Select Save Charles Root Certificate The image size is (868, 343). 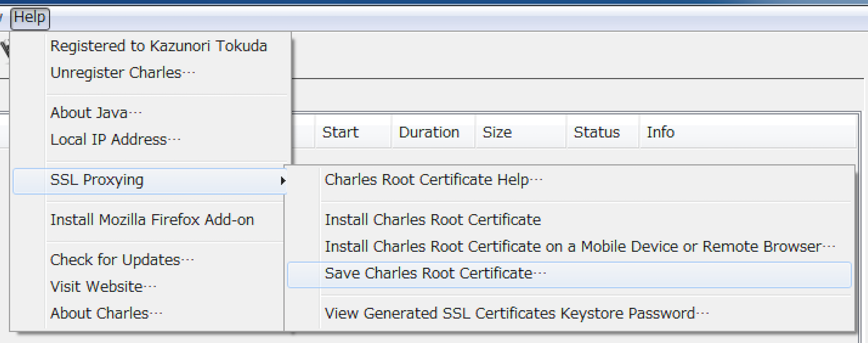(x=569, y=274)
